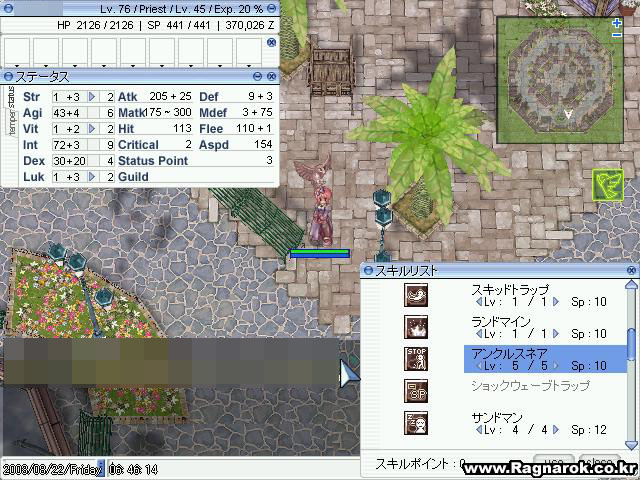This screenshot has width=640, height=480.
Task: Click the first empty hotkey slot
Action: point(17,50)
